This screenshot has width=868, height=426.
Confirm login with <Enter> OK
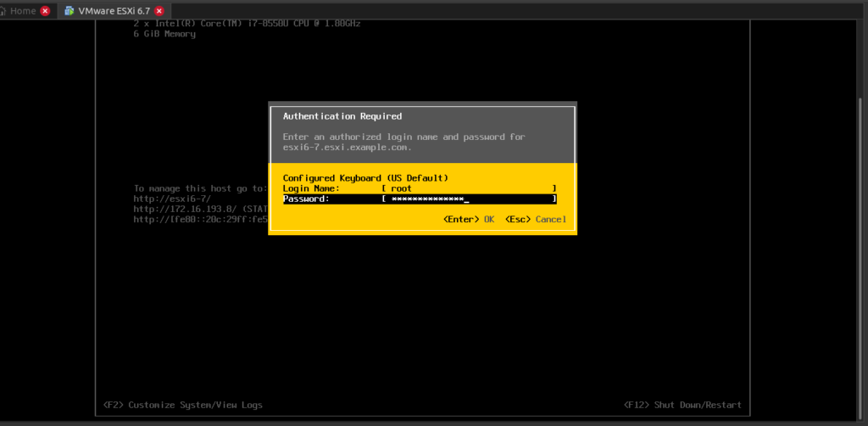click(469, 220)
